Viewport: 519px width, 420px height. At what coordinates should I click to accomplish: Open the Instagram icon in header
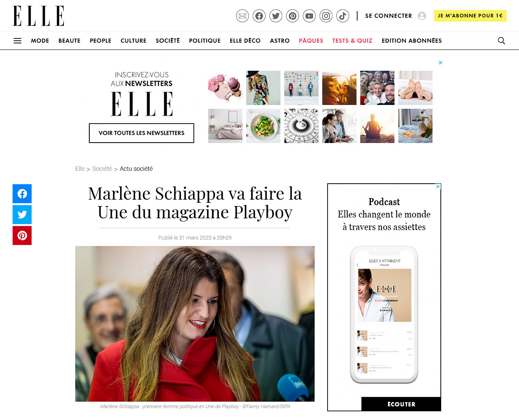pyautogui.click(x=326, y=16)
